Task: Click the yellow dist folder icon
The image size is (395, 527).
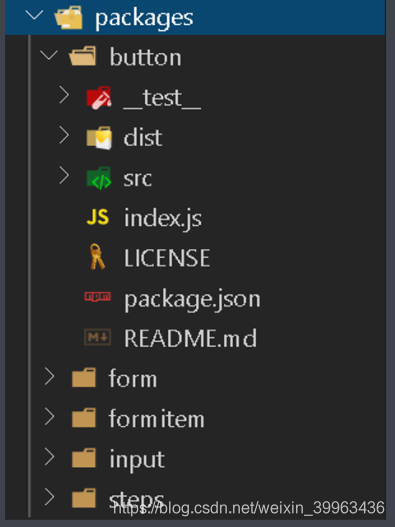Action: (x=99, y=137)
